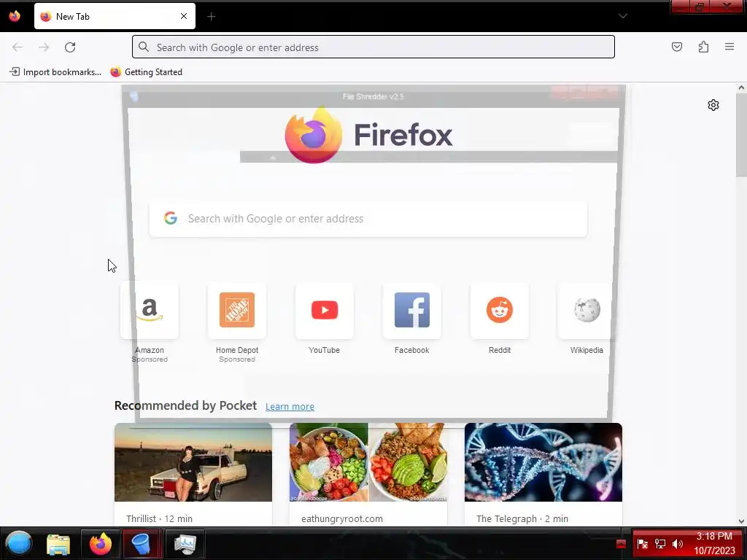Select the New Tab tab

click(x=115, y=16)
